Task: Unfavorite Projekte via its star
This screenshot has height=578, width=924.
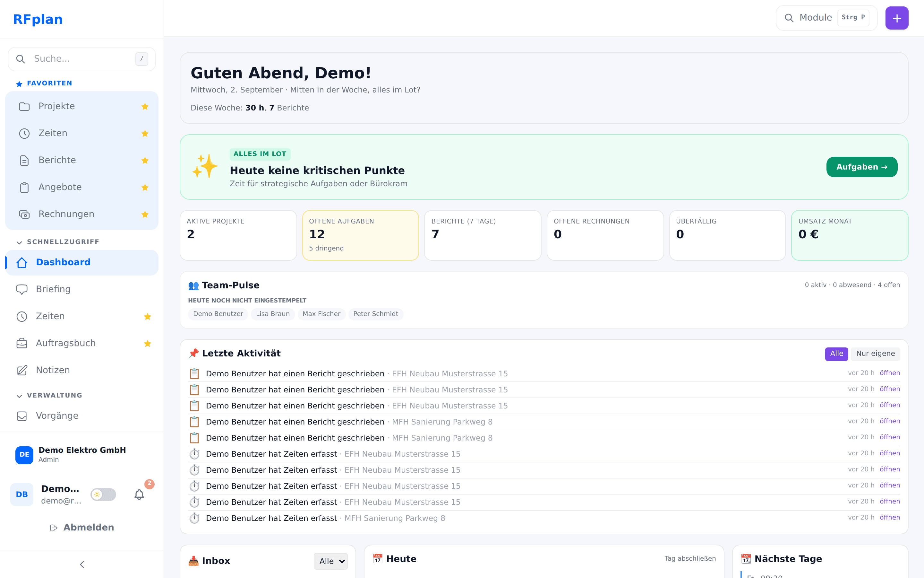Action: (145, 107)
